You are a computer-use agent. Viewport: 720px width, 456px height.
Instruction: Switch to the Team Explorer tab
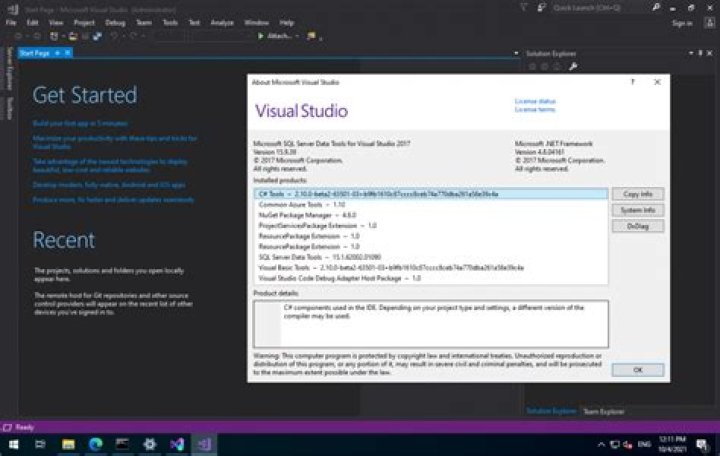604,411
